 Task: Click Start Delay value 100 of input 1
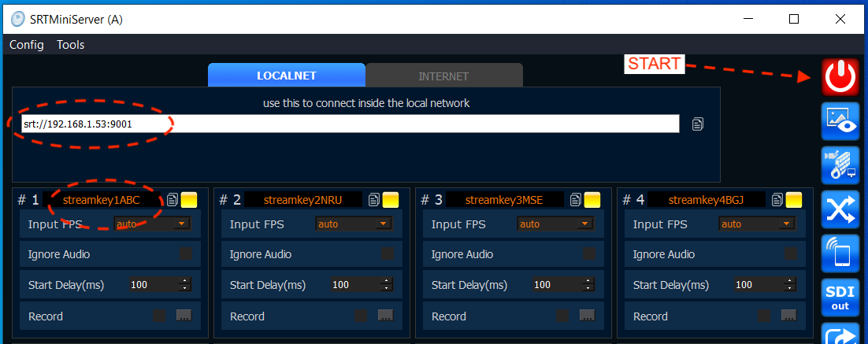pyautogui.click(x=139, y=285)
